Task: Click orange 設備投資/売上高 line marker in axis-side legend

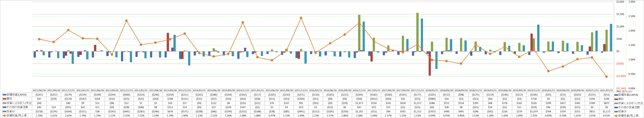Action: pos(616,116)
